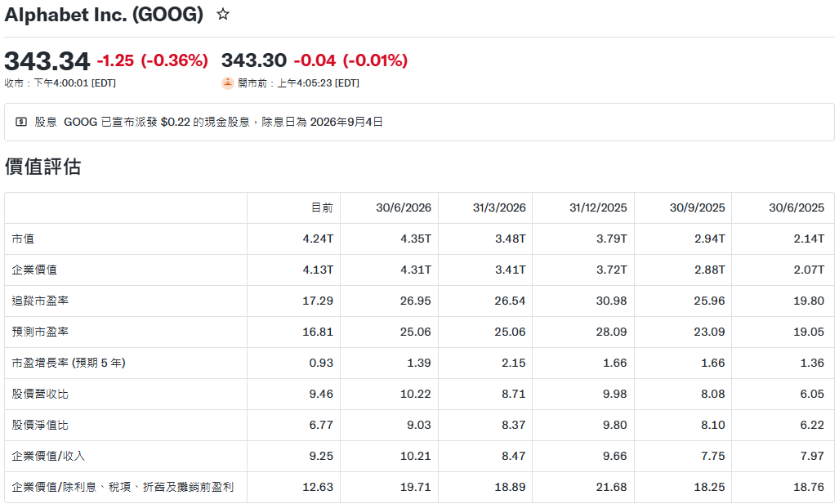Click the current price/sales value 9.46

pos(321,394)
